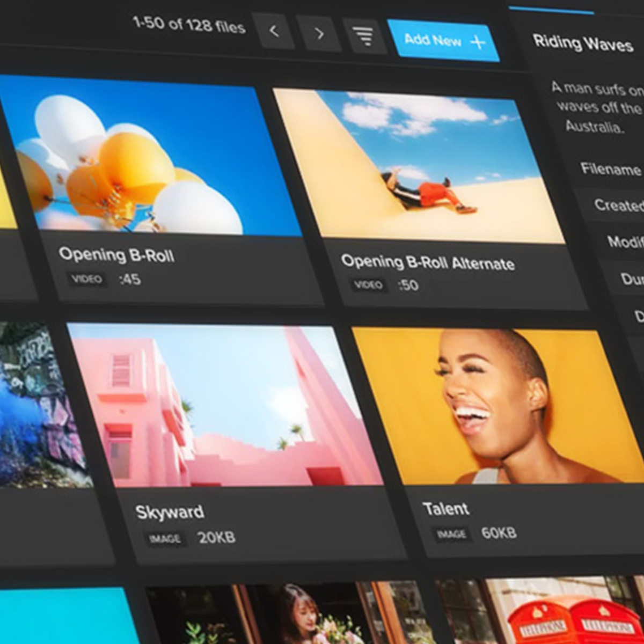Open the filter and sort options

[x=365, y=36]
